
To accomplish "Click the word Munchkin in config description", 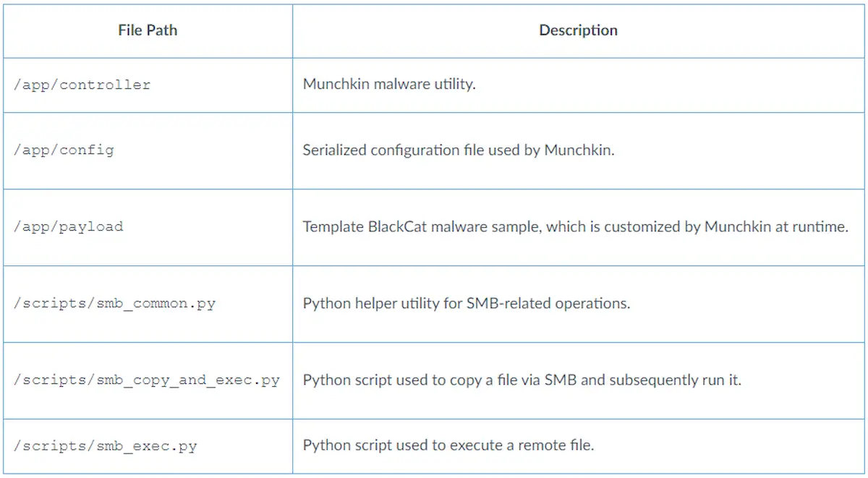I will pos(579,151).
